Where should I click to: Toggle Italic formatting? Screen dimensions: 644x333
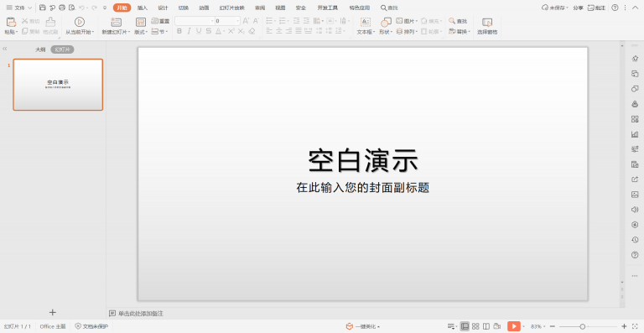pyautogui.click(x=189, y=31)
